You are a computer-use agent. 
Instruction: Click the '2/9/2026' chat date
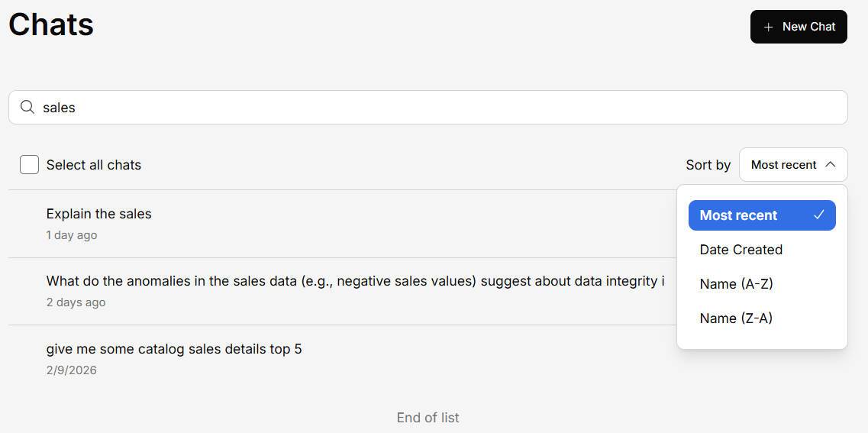[72, 370]
